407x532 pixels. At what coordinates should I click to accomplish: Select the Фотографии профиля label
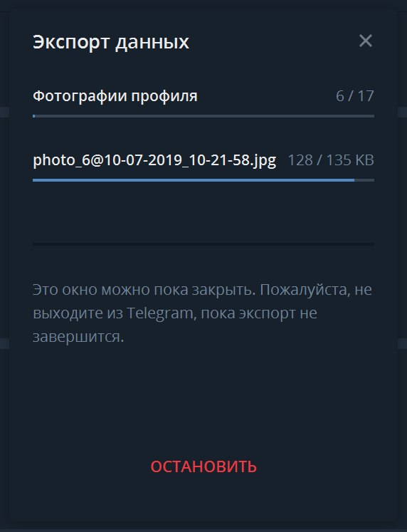coord(115,96)
